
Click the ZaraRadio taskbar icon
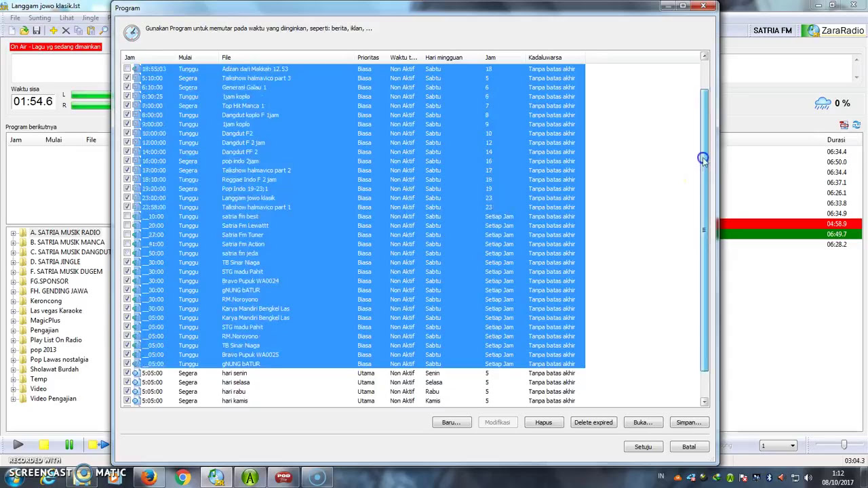(x=216, y=477)
